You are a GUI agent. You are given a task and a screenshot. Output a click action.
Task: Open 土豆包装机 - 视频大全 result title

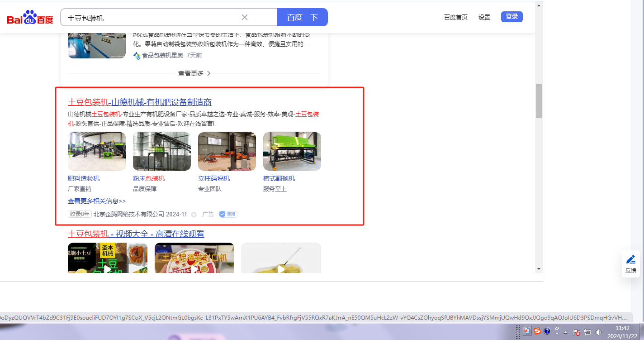tap(136, 234)
